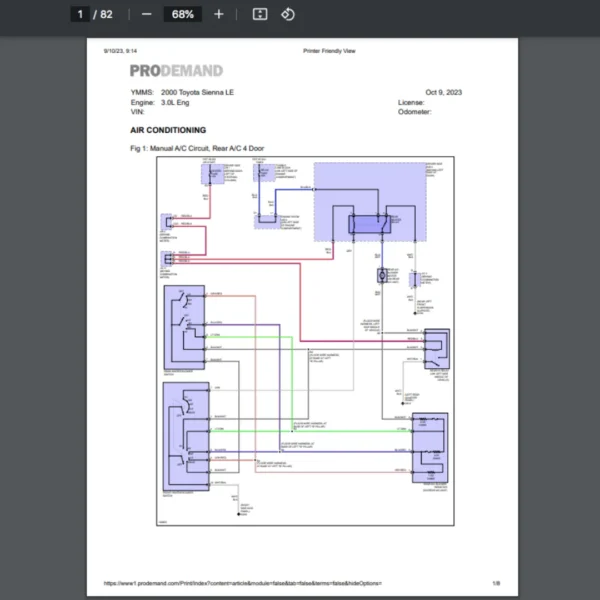The image size is (600, 600).
Task: Click the 68% zoom level field
Action: point(182,14)
